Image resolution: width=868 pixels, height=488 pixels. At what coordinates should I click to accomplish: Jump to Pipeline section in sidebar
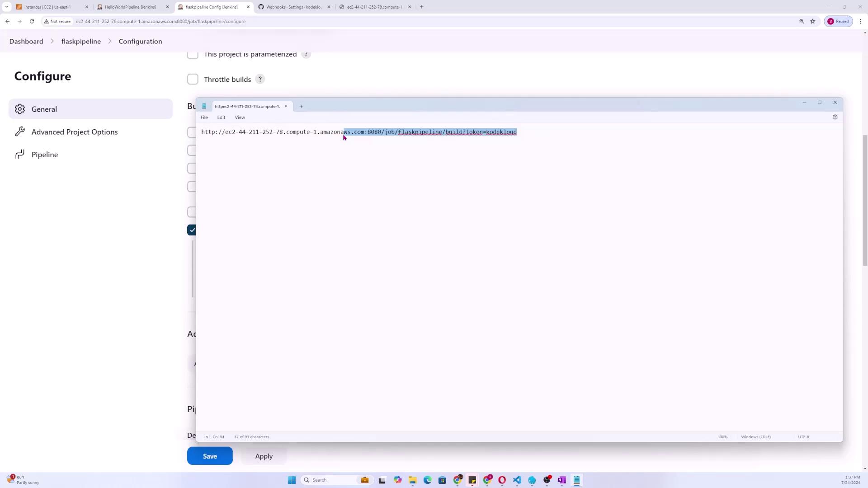click(44, 155)
